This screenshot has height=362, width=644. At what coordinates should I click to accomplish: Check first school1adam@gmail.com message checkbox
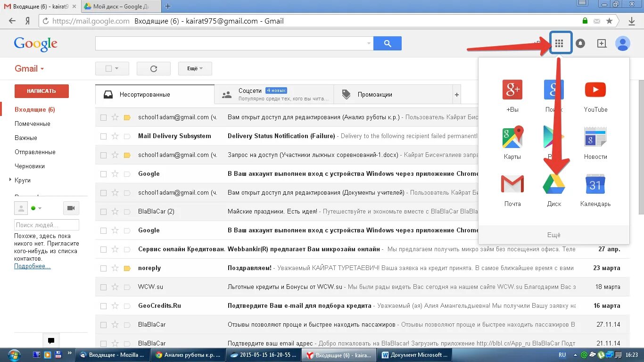coord(103,117)
